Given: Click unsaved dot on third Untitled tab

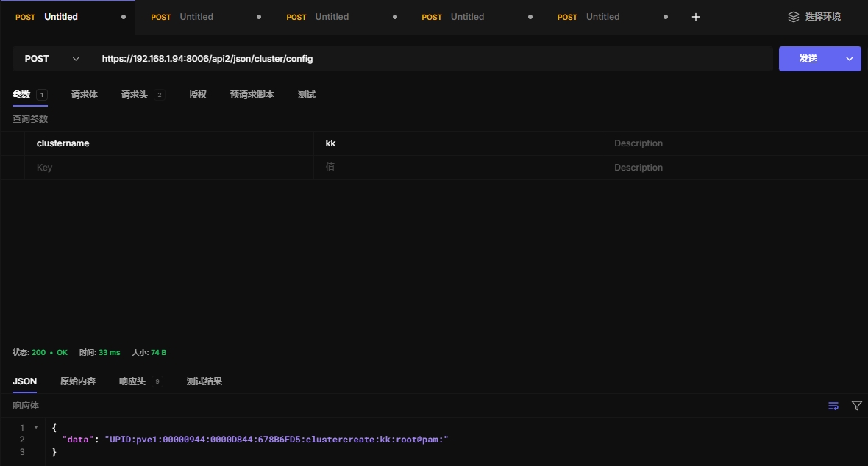Looking at the screenshot, I should tap(395, 17).
